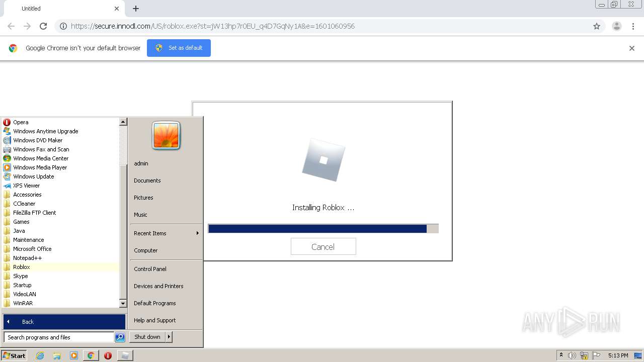Viewport: 644px width, 362px height.
Task: Open Internet Explorer from taskbar
Action: [x=40, y=355]
